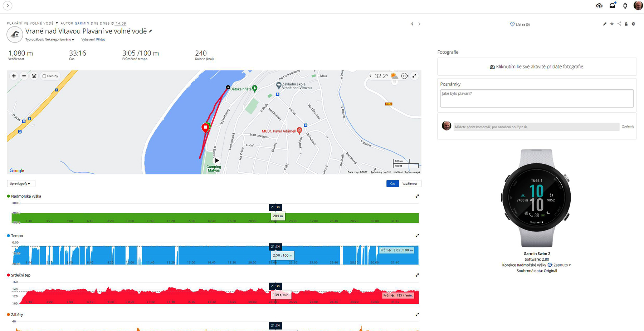644x331 pixels.
Task: Open the notifications inbox icon
Action: [613, 5]
